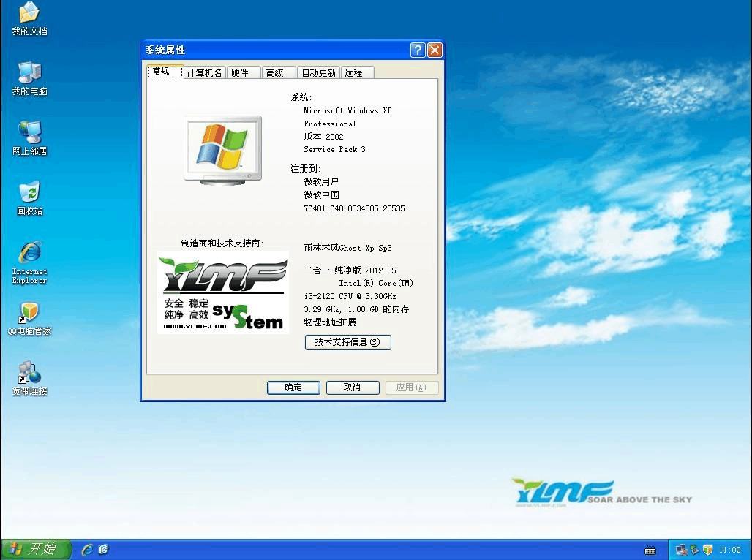Click the Microsoft Windows XP text line

(347, 110)
